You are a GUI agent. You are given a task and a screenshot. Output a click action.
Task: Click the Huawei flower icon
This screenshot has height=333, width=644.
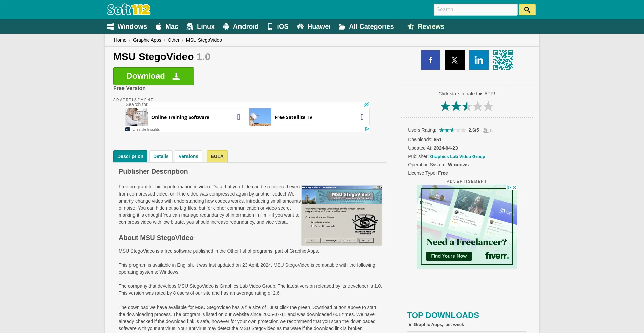tap(300, 26)
